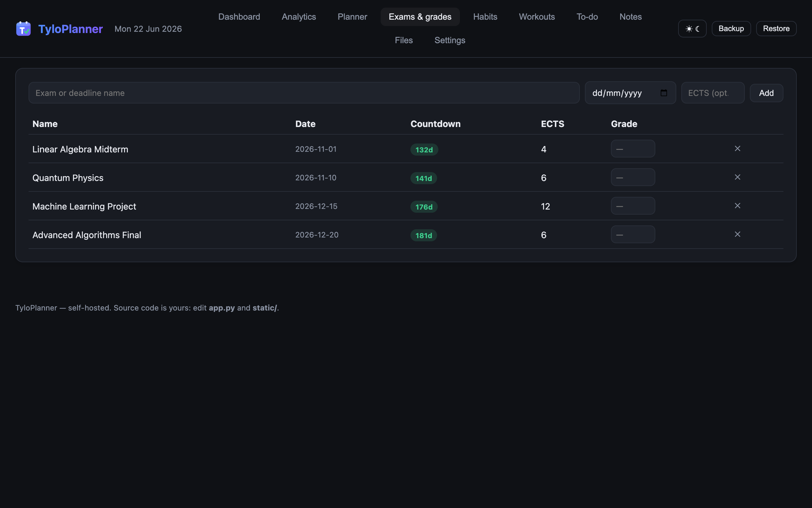Viewport: 812px width, 508px height.
Task: Click the TyloPlanner title link
Action: click(70, 29)
